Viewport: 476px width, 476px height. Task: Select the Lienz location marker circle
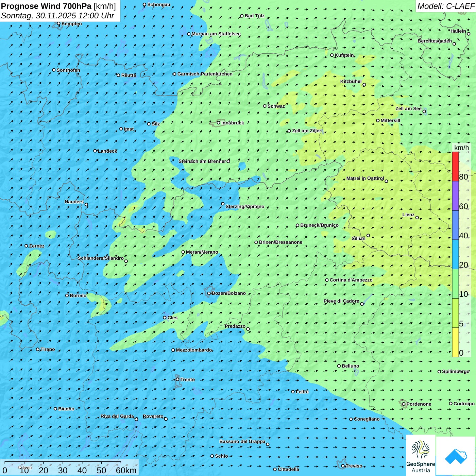coord(417,218)
